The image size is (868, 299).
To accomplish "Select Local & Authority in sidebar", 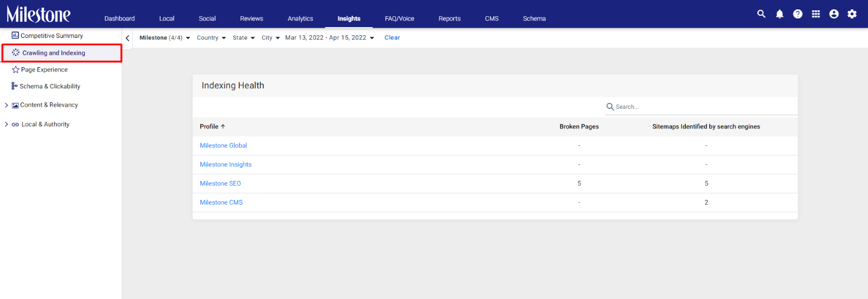I will click(46, 125).
